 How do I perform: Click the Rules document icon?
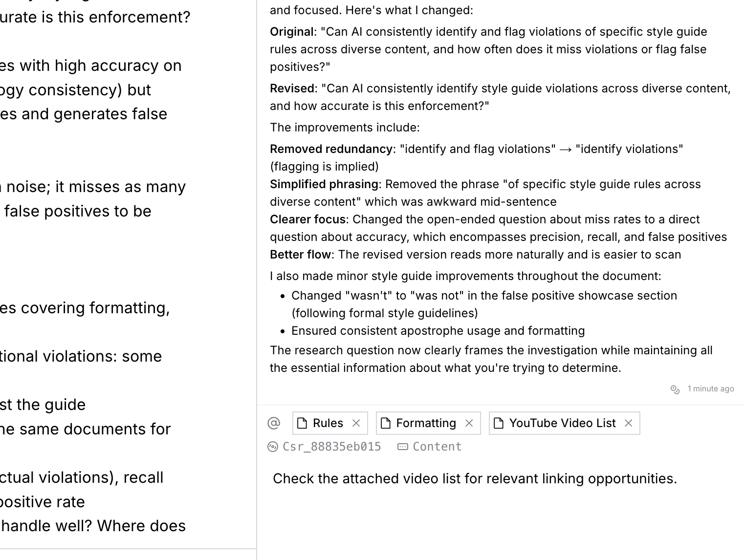tap(302, 423)
